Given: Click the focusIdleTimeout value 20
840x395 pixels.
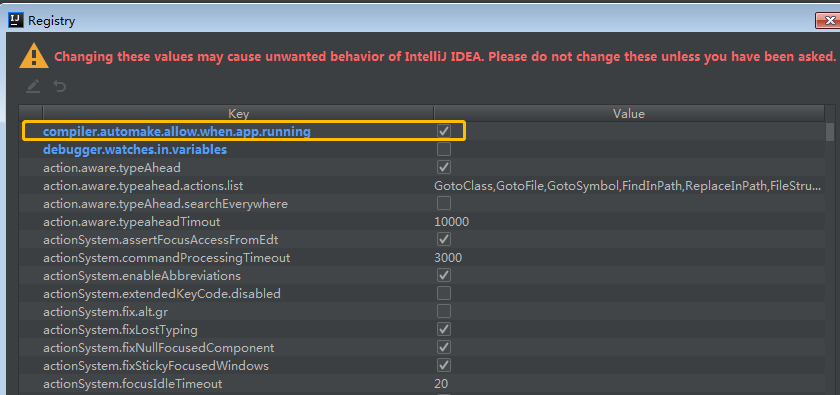Looking at the screenshot, I should click(x=441, y=384).
